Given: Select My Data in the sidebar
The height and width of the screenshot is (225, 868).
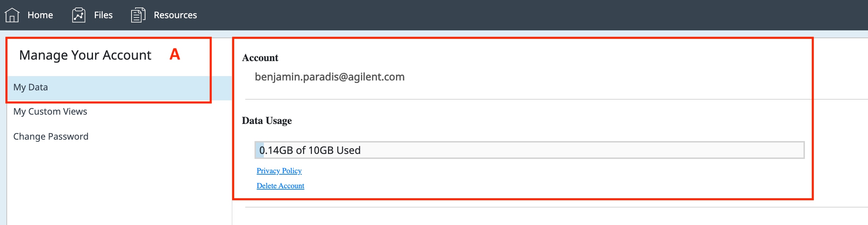Looking at the screenshot, I should (x=31, y=87).
